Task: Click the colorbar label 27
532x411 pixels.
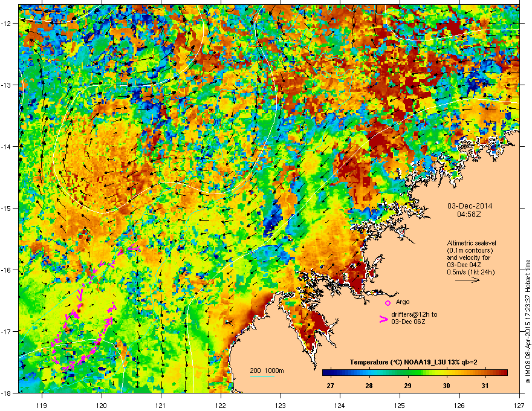Action: [330, 386]
